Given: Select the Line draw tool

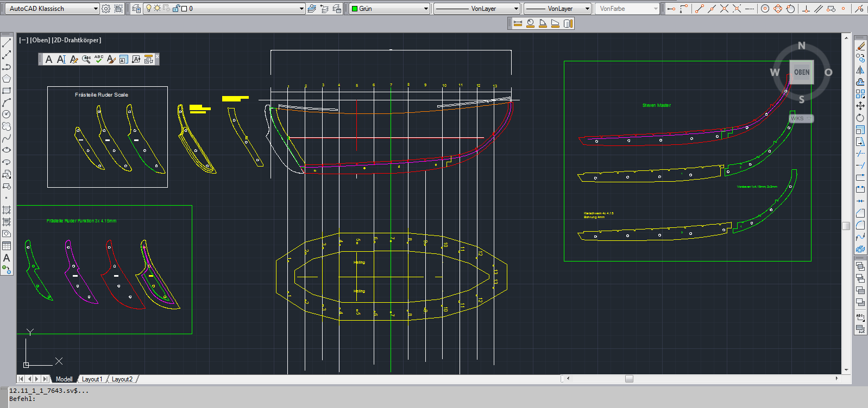Looking at the screenshot, I should tap(7, 43).
